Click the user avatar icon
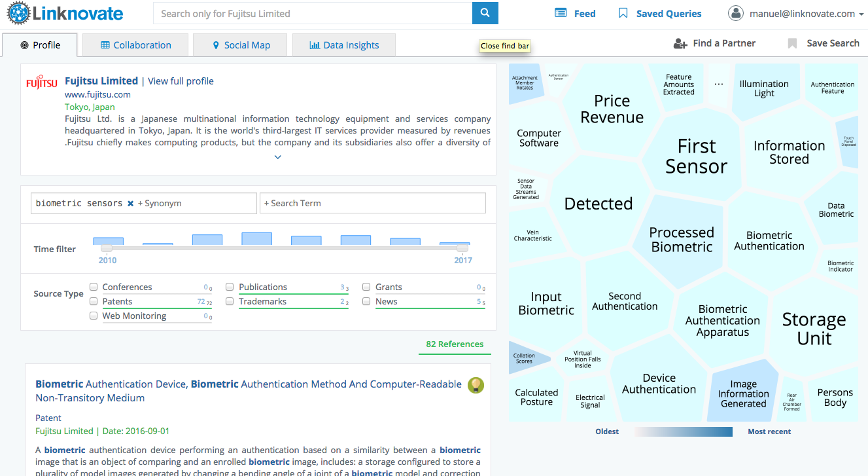This screenshot has width=868, height=476. click(x=736, y=13)
